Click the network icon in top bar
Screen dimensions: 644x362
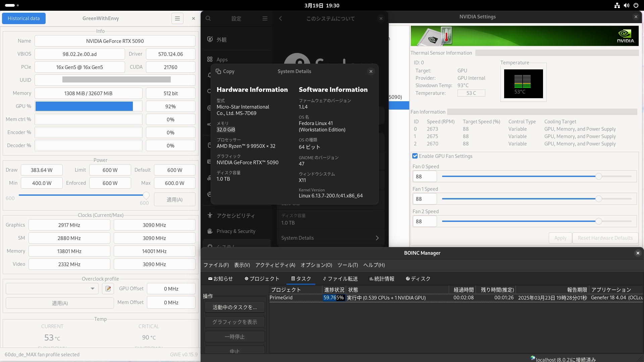pos(617,5)
